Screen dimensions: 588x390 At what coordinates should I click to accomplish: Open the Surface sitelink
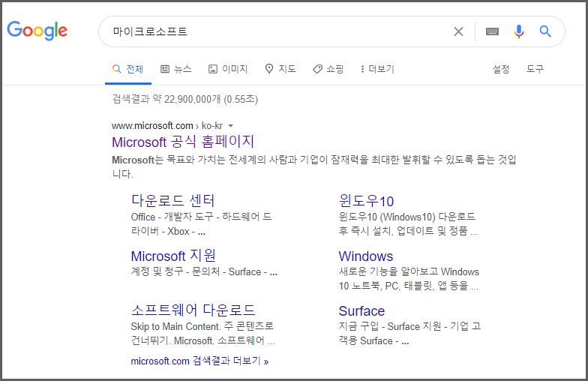click(361, 310)
